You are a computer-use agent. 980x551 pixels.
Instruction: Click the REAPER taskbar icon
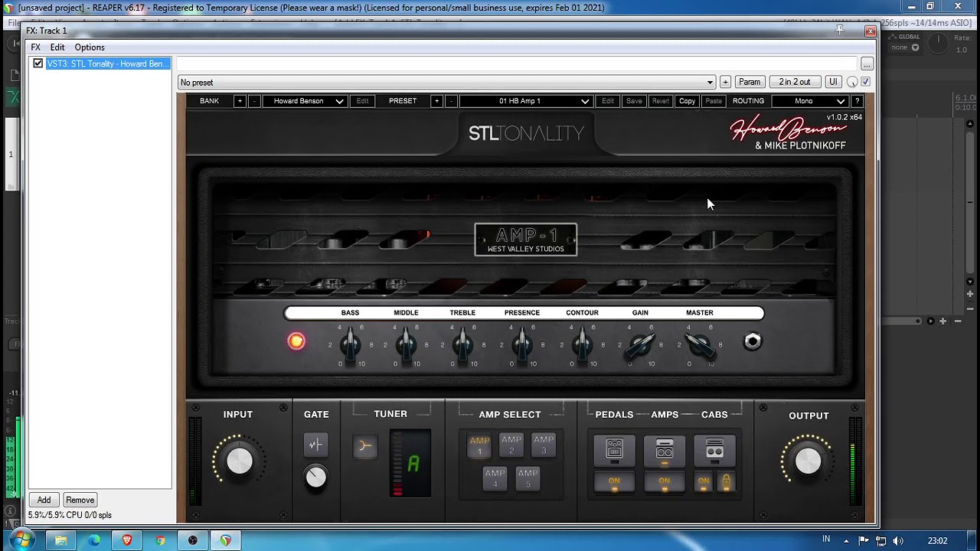(x=226, y=540)
